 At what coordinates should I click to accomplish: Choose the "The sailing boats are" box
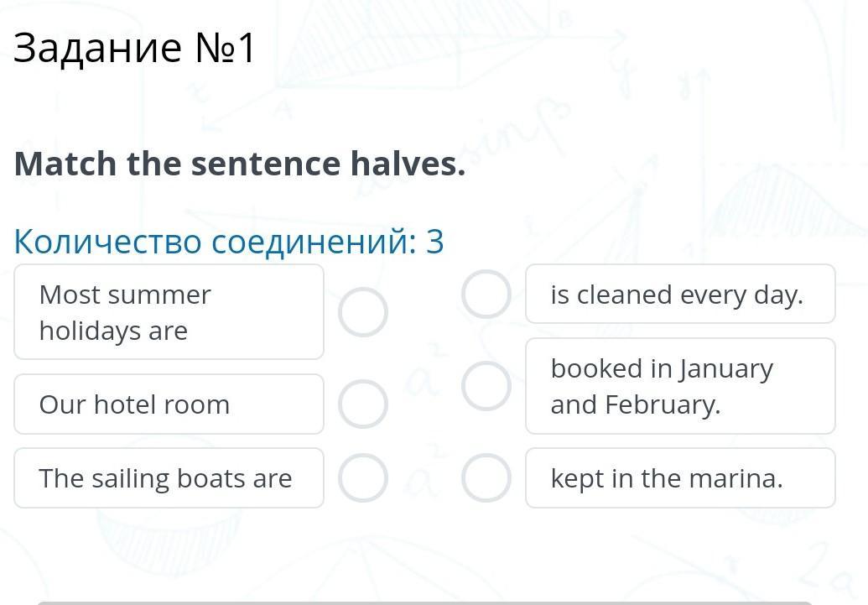click(169, 478)
